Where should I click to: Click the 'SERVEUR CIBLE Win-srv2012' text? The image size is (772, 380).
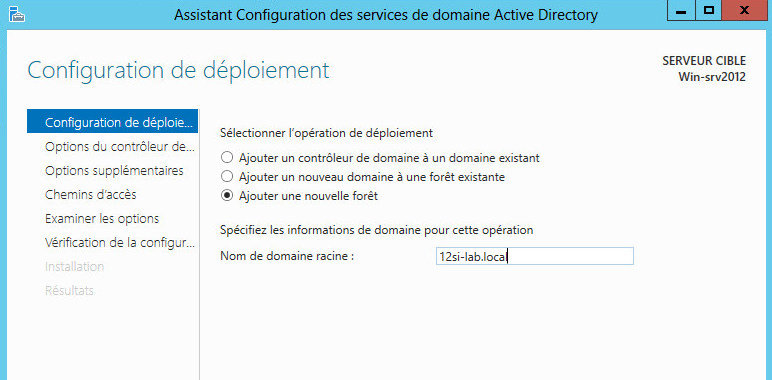coord(704,69)
